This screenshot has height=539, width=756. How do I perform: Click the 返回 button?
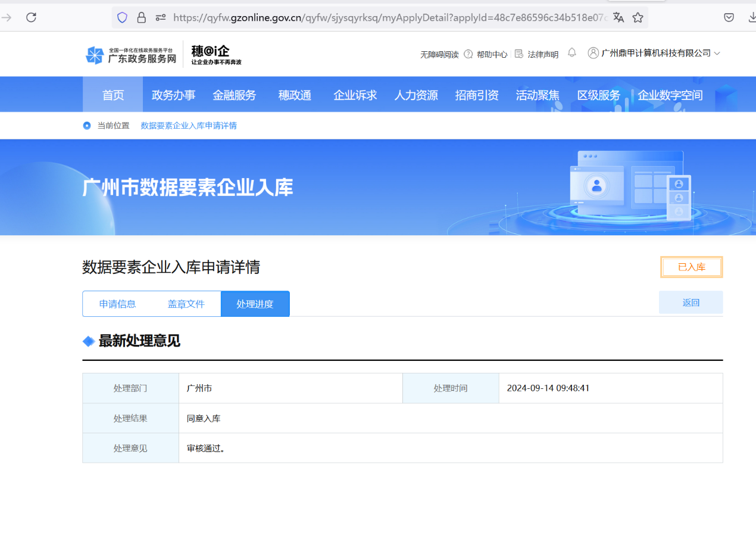point(691,303)
